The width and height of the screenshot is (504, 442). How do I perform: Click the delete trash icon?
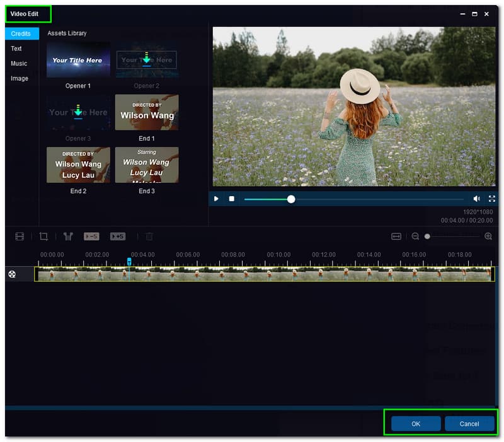point(149,236)
